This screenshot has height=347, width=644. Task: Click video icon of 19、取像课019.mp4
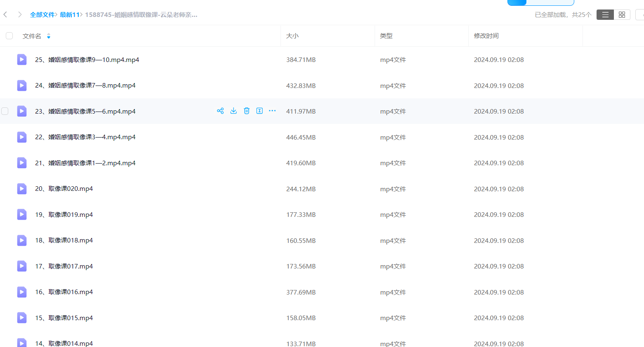tap(22, 214)
